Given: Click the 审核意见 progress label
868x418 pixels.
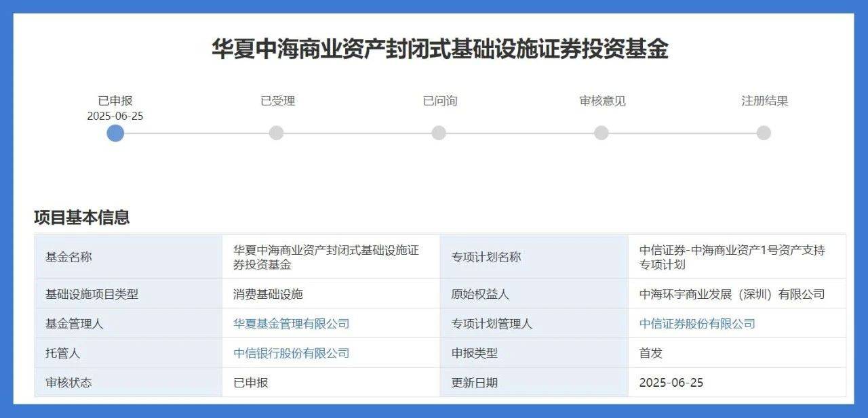Looking at the screenshot, I should [602, 101].
